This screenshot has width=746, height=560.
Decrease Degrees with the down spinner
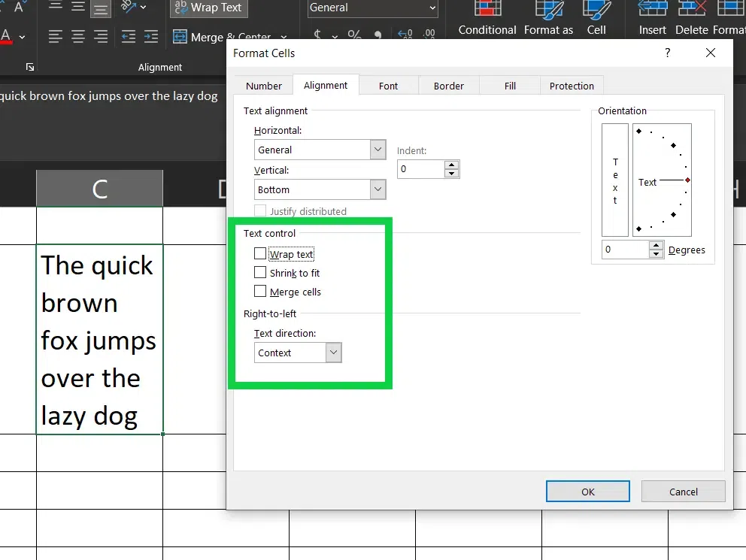[x=656, y=253]
